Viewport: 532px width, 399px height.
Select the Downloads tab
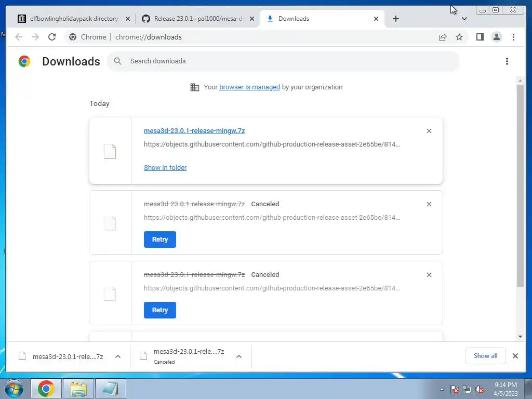point(322,19)
